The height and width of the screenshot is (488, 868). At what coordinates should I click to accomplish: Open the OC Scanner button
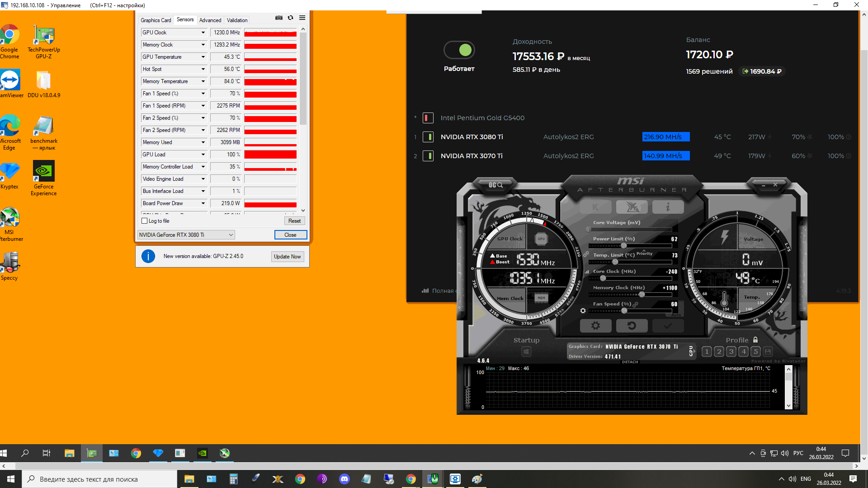[x=495, y=185]
